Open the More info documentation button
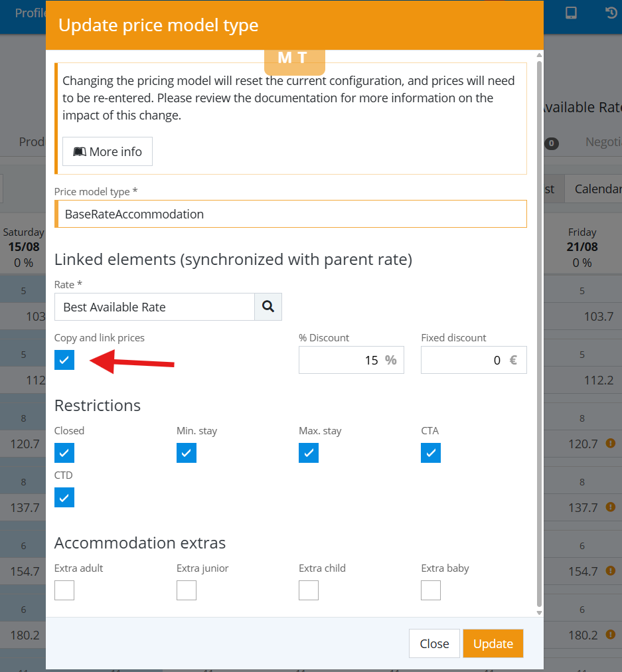The image size is (622, 672). tap(108, 151)
